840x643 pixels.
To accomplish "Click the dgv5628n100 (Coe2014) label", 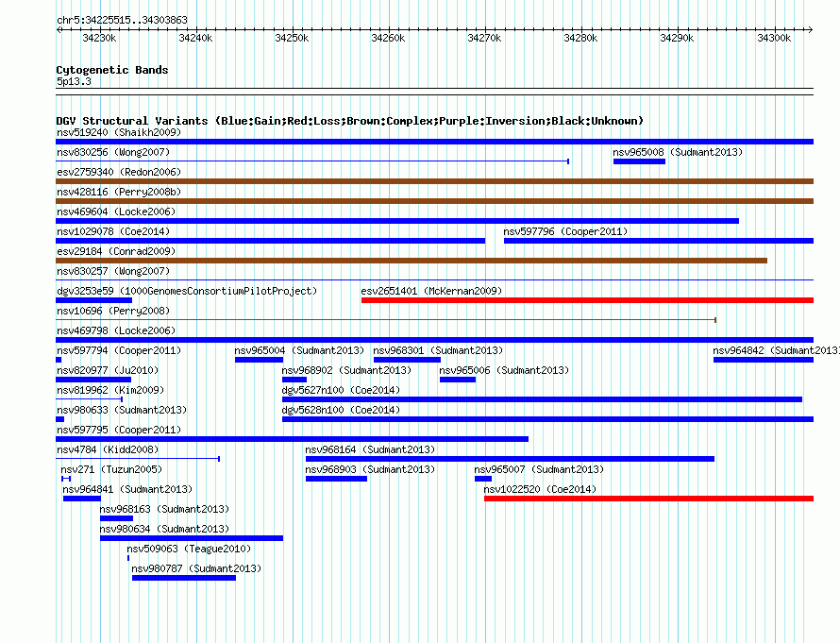I will pos(341,410).
